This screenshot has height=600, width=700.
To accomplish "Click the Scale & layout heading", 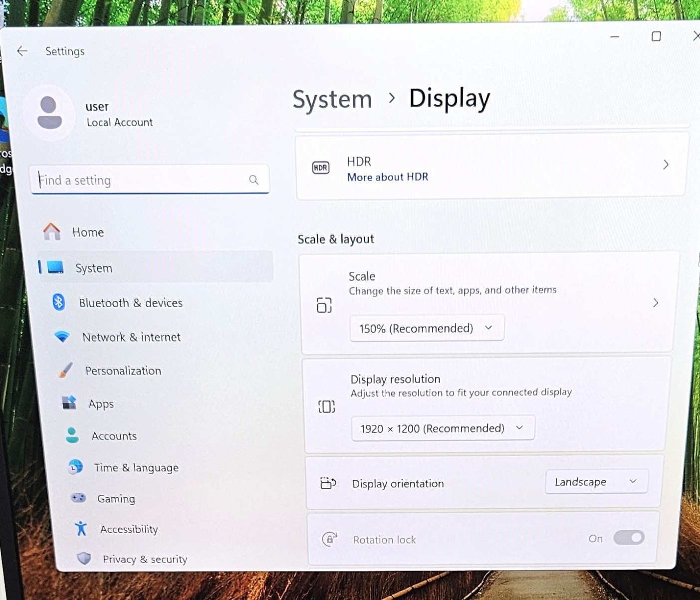I will (x=336, y=239).
